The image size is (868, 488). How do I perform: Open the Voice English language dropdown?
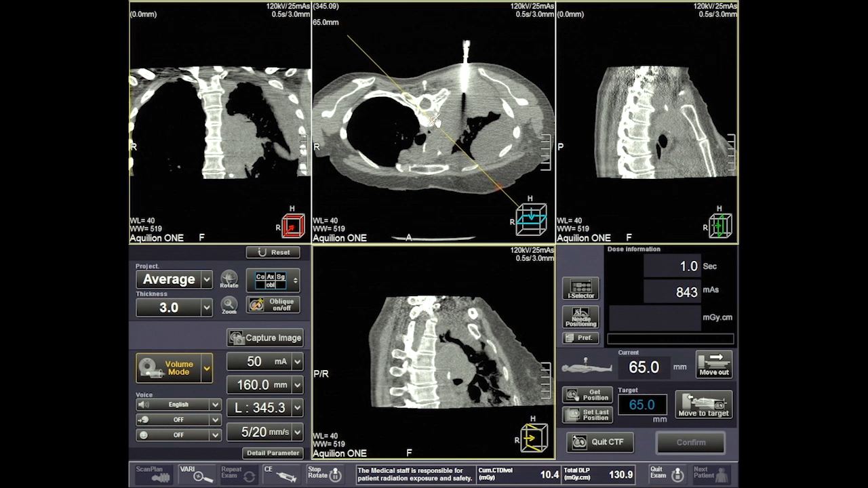215,405
